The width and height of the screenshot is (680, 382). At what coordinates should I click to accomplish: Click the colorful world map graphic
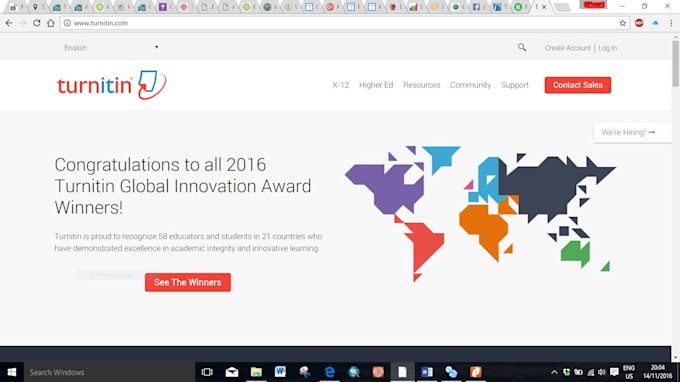pyautogui.click(x=480, y=213)
